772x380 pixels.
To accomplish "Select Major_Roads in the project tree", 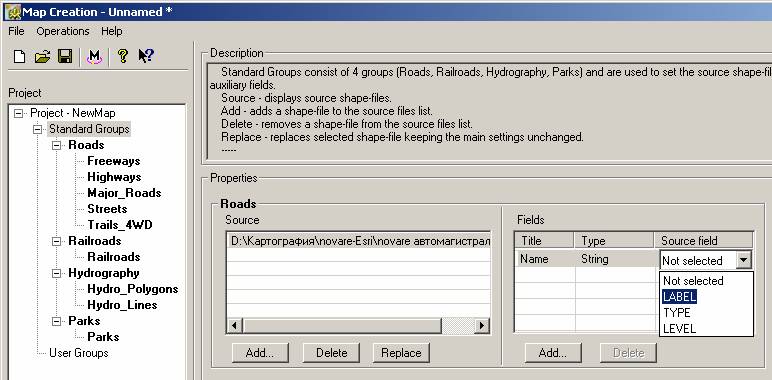I will tap(125, 193).
